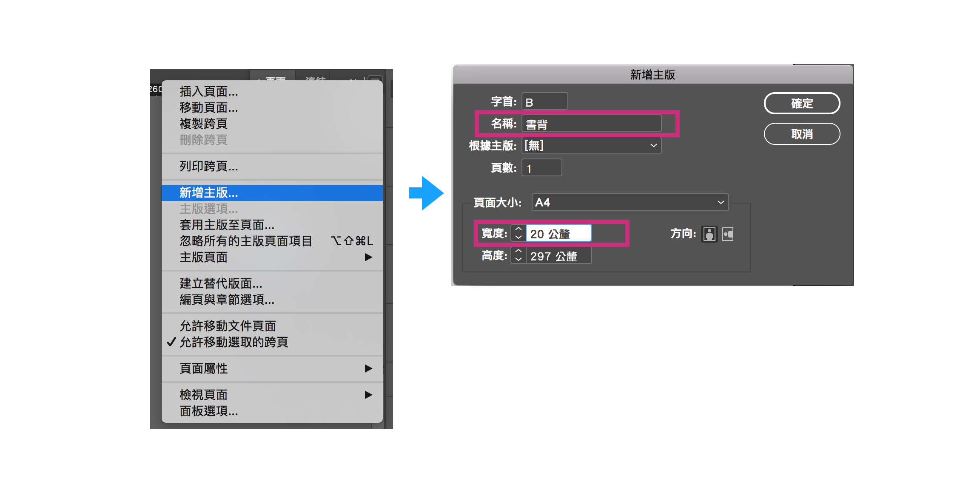The height and width of the screenshot is (481, 980).
Task: Click the 取消 button
Action: click(802, 134)
